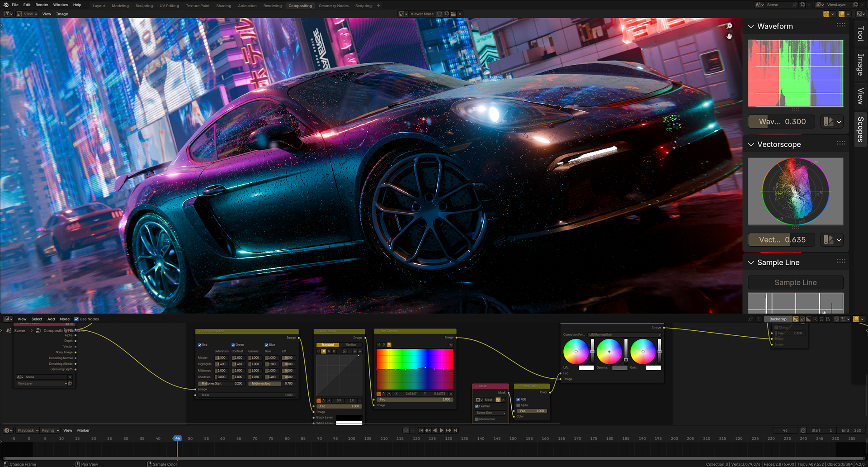Show only the green channel G in the backdrop

point(821,319)
